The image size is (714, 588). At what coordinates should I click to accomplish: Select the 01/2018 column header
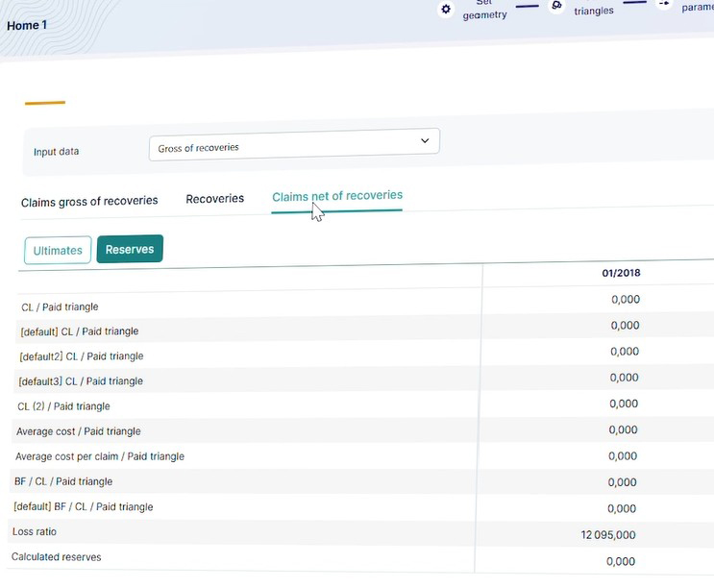coord(620,273)
